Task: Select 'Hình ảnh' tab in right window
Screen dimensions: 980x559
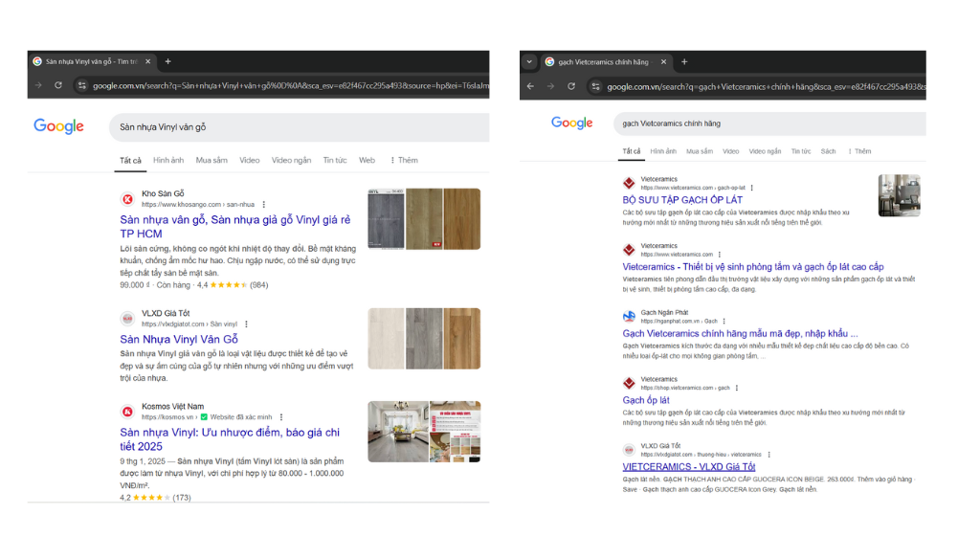Action: coord(663,151)
